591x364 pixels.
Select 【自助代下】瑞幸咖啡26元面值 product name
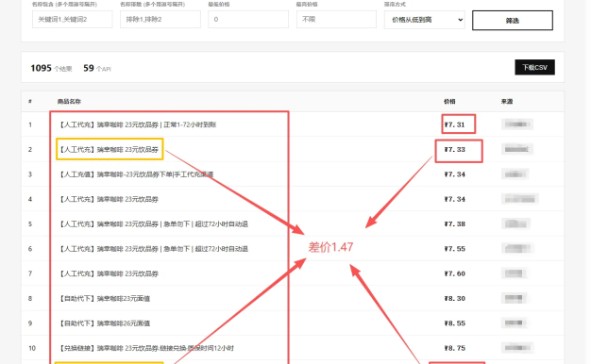pyautogui.click(x=105, y=323)
